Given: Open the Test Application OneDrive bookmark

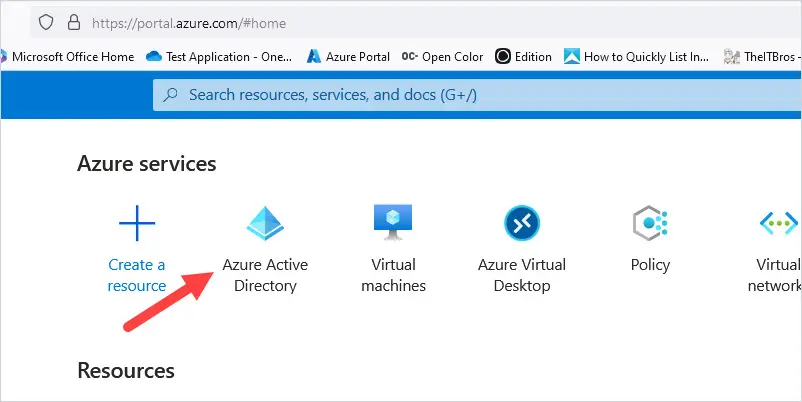Looking at the screenshot, I should [x=219, y=57].
